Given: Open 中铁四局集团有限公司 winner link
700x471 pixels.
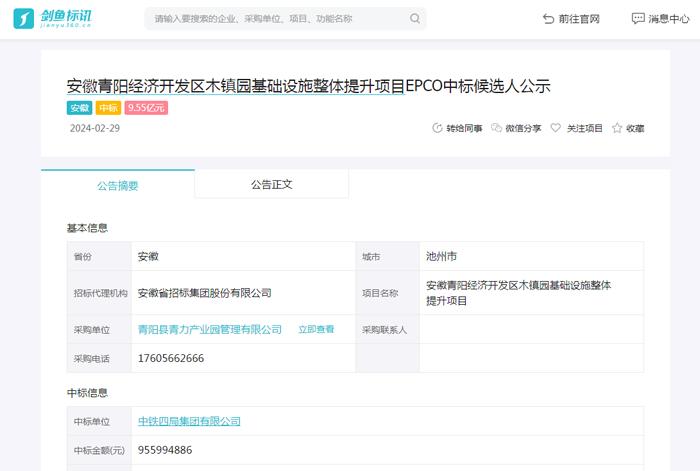Looking at the screenshot, I should (189, 422).
